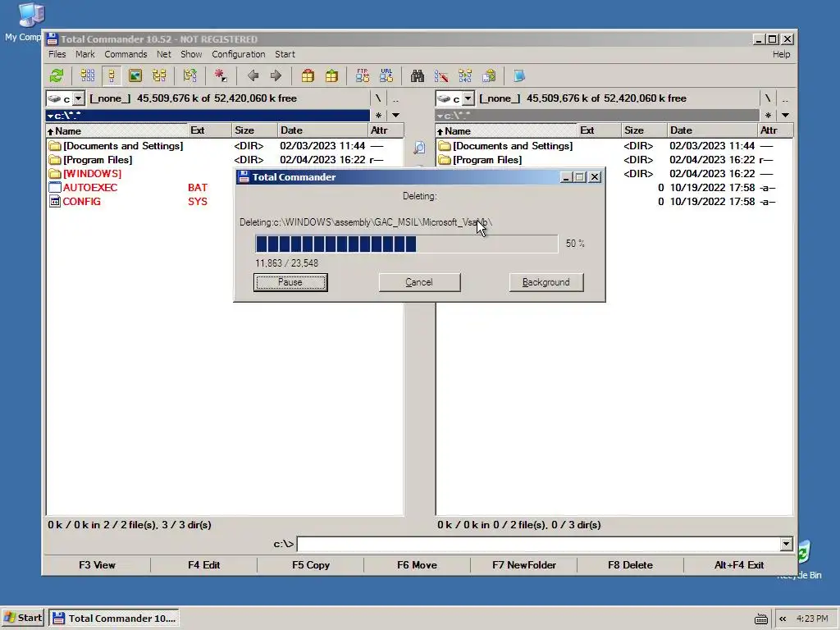
Task: Open the Windows Start button
Action: coord(23,619)
